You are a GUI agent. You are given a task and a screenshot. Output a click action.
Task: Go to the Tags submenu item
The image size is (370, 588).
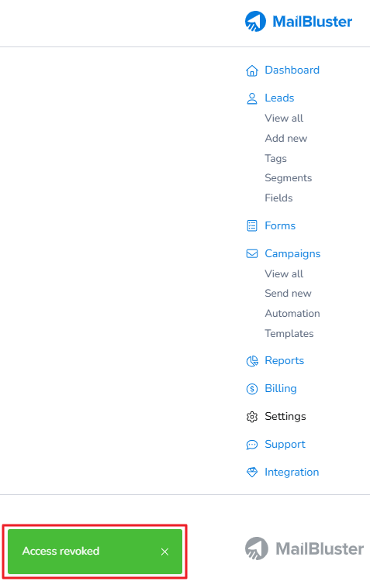pyautogui.click(x=275, y=158)
